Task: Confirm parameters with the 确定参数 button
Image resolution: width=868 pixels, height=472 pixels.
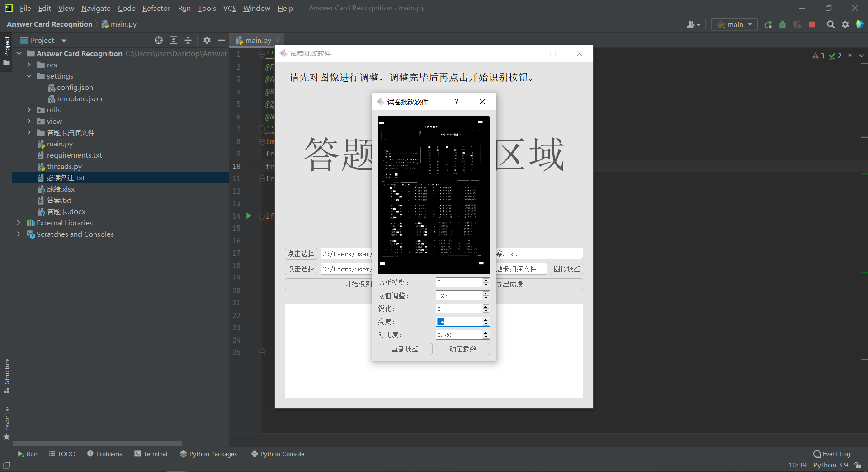Action: [462, 349]
